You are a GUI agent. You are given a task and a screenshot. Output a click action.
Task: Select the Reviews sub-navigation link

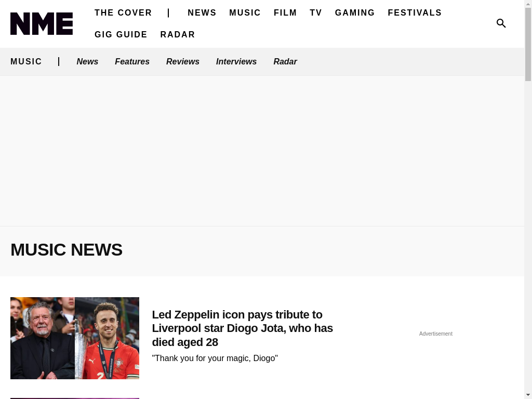tap(182, 61)
